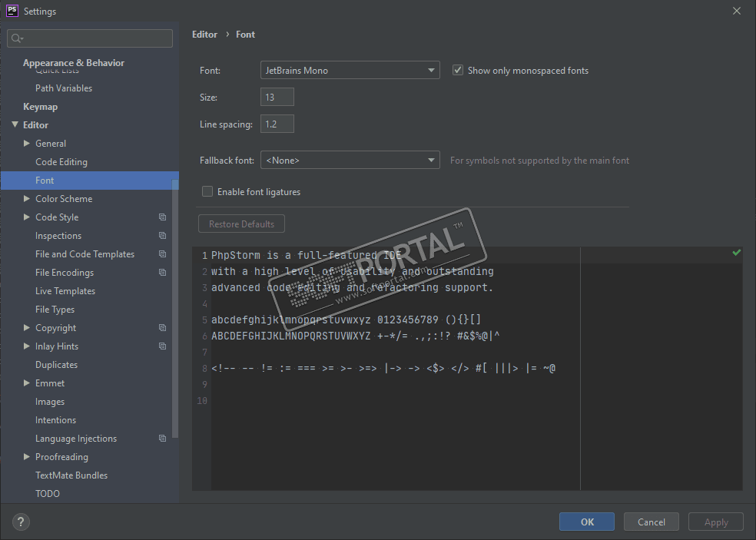The image size is (756, 540).
Task: Select TODO settings item
Action: click(x=48, y=494)
